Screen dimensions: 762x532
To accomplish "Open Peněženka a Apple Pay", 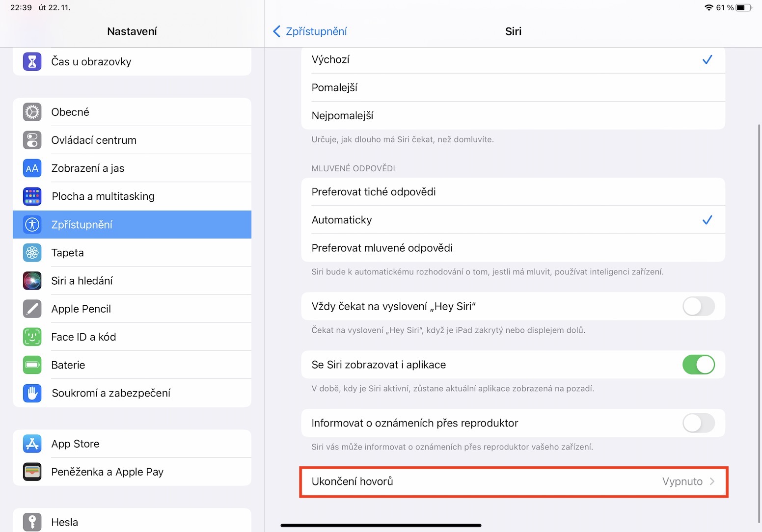I will point(132,472).
